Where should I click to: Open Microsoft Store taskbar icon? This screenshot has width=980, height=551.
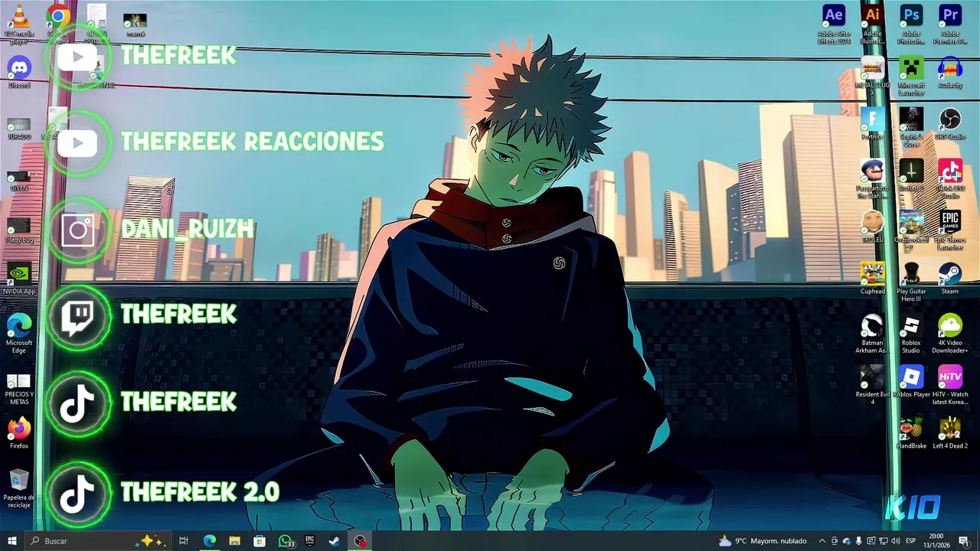[x=260, y=541]
